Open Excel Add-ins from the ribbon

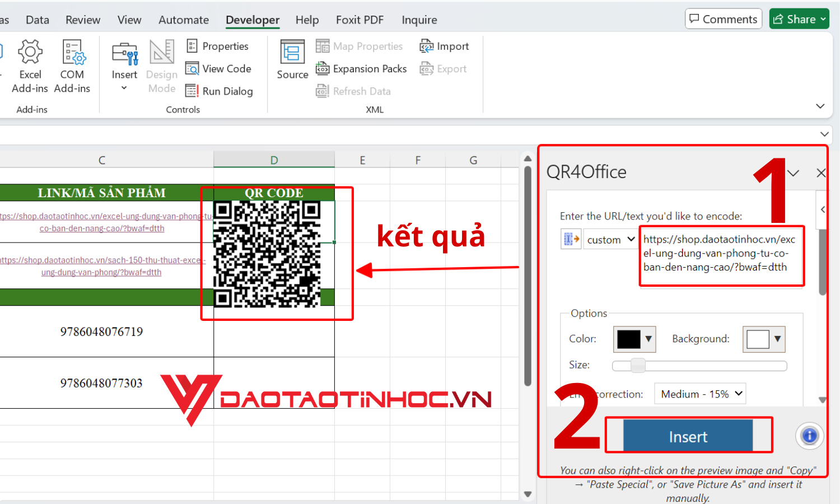[30, 64]
